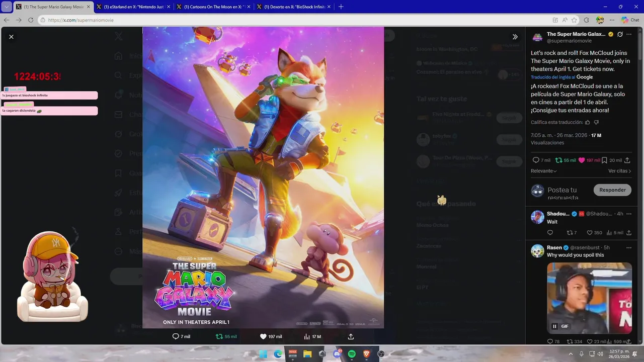Image resolution: width=644 pixels, height=362 pixels.
Task: Open a new browser tab
Action: coord(341,7)
